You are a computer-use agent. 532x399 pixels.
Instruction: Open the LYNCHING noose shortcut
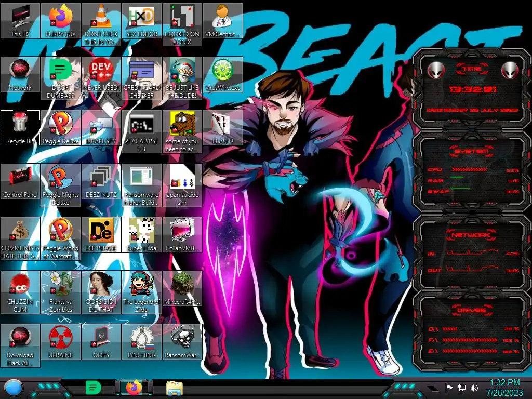coord(142,342)
